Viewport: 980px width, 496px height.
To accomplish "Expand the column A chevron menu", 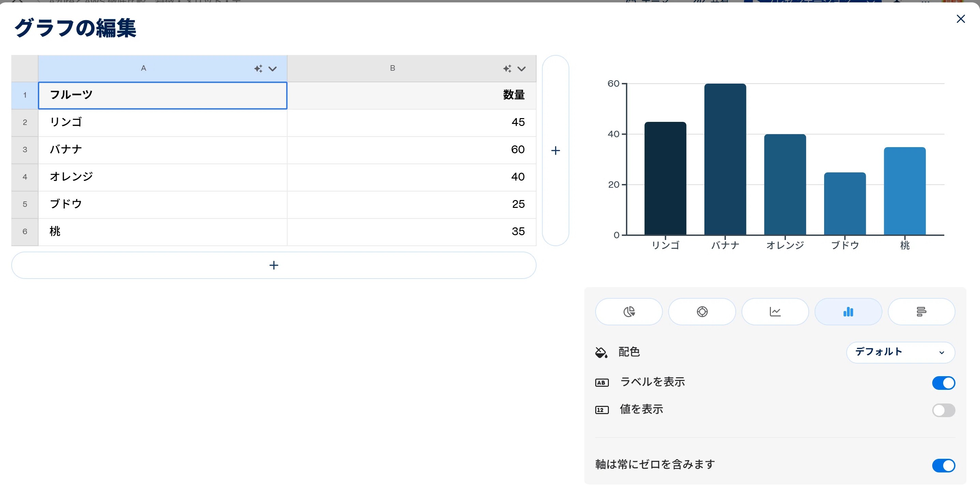I will coord(273,69).
